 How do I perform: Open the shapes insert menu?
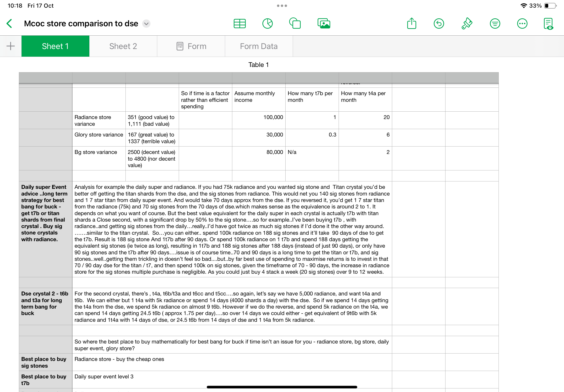tap(295, 24)
